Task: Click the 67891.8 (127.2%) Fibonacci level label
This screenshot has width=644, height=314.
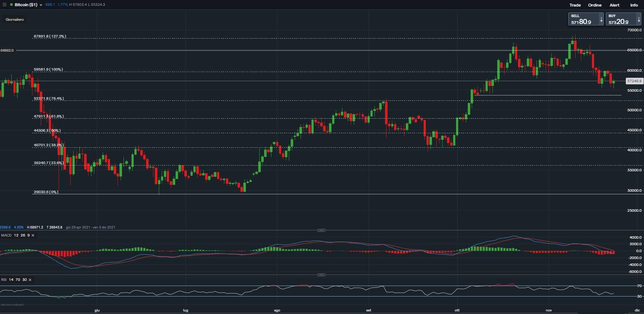Action: 50,36
